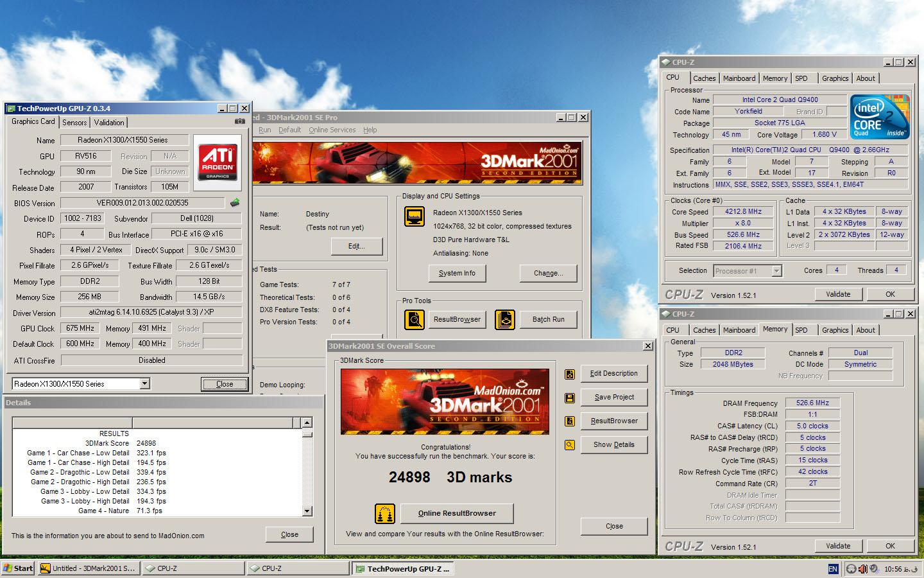Click the DRAM Frequency 526.6 MHz value
Screen dimensions: 924x578
click(812, 403)
